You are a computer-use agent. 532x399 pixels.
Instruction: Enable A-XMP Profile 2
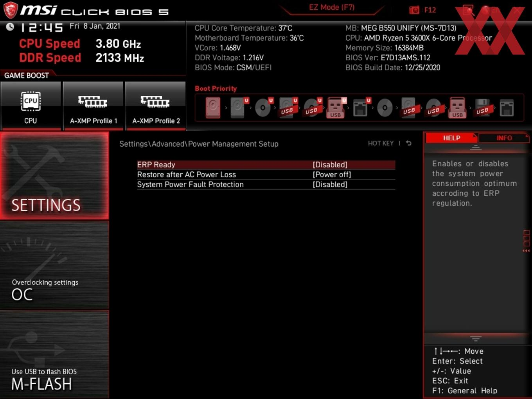tap(156, 106)
